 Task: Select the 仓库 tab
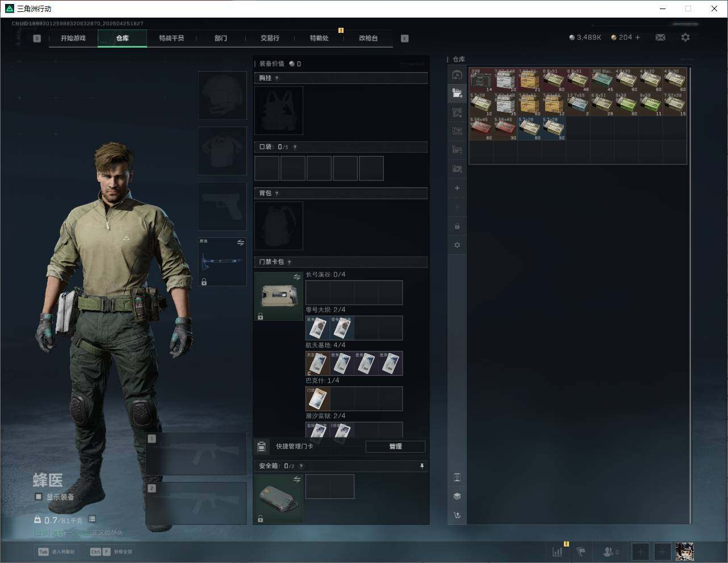pos(123,39)
